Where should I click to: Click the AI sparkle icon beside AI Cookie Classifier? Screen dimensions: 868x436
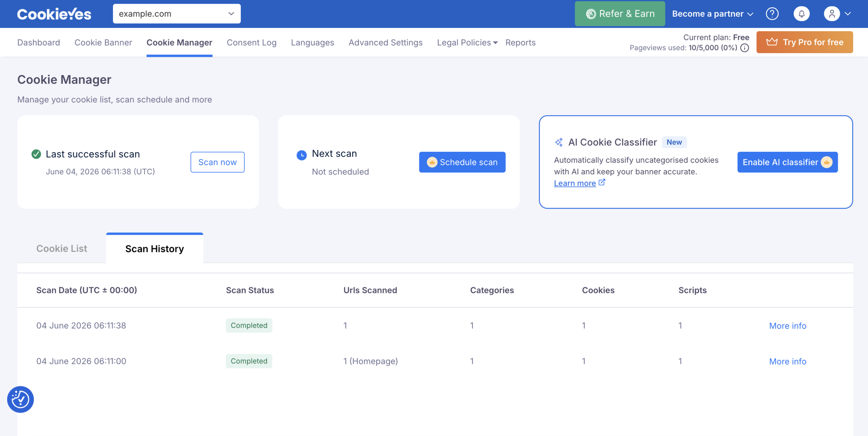pos(559,142)
